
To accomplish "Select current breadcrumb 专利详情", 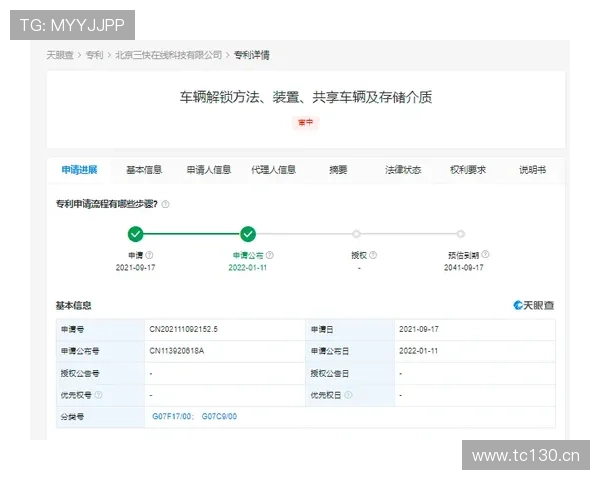I will 251,55.
